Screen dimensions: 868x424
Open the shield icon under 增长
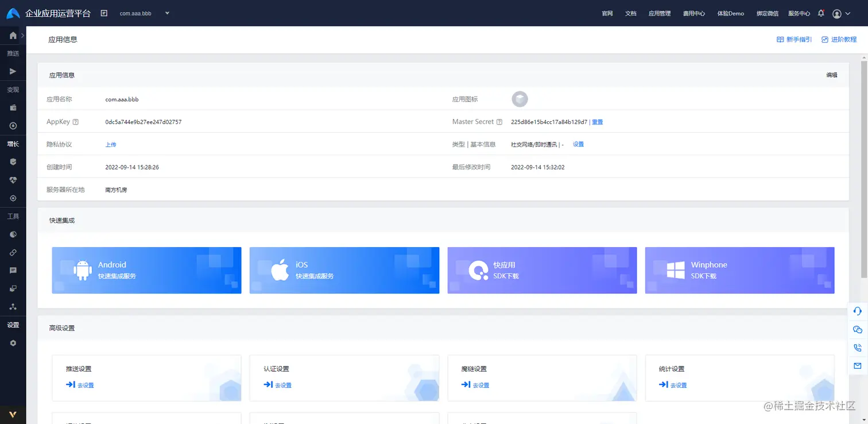[13, 162]
